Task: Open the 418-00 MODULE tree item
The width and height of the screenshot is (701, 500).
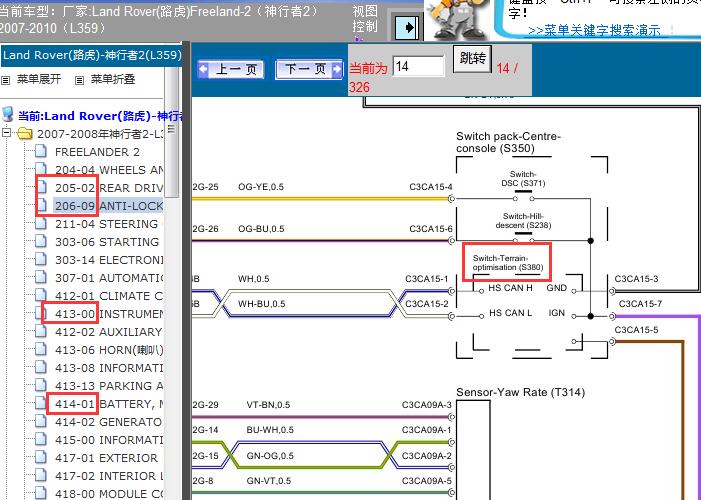Action: (109, 494)
